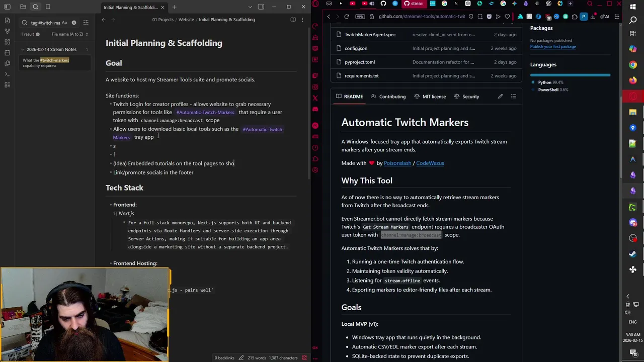Screen dimensions: 644x362
Task: Toggle Match case (Aa) in search
Action: pos(64,23)
